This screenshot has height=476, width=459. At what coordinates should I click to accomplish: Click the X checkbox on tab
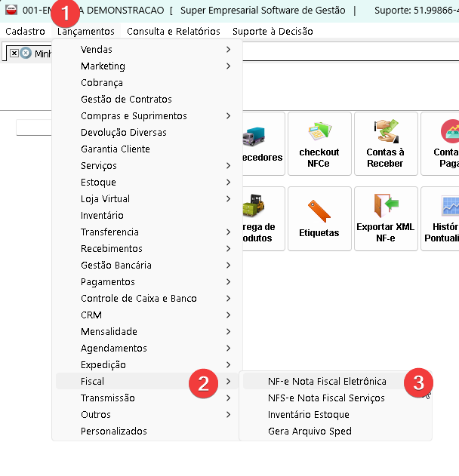14,54
